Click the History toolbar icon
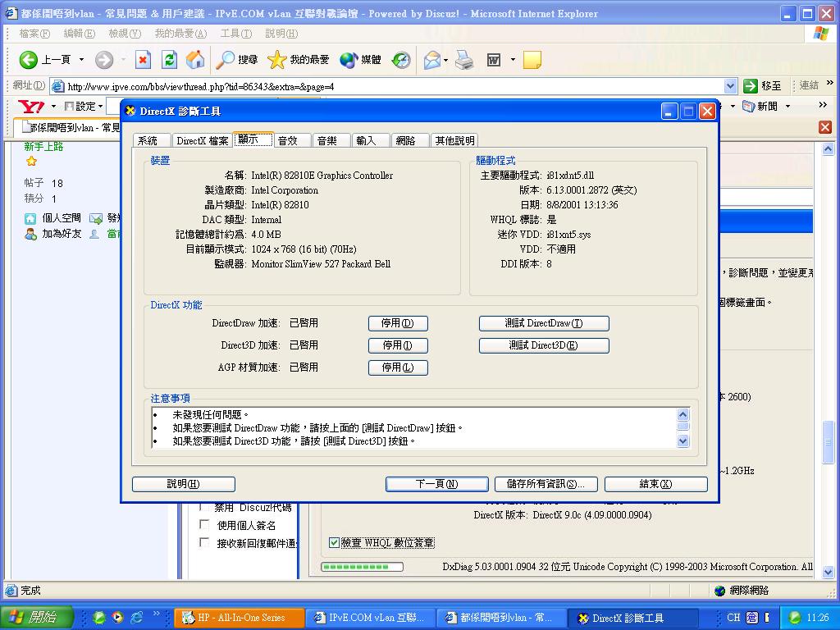The height and width of the screenshot is (630, 840). click(401, 59)
